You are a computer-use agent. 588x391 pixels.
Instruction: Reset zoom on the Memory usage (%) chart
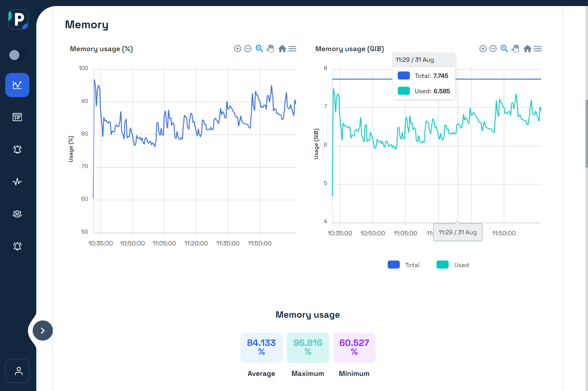[282, 49]
